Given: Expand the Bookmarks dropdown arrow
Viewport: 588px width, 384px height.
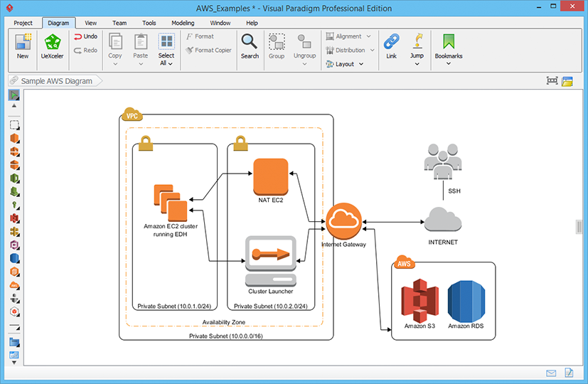Looking at the screenshot, I should pyautogui.click(x=449, y=64).
